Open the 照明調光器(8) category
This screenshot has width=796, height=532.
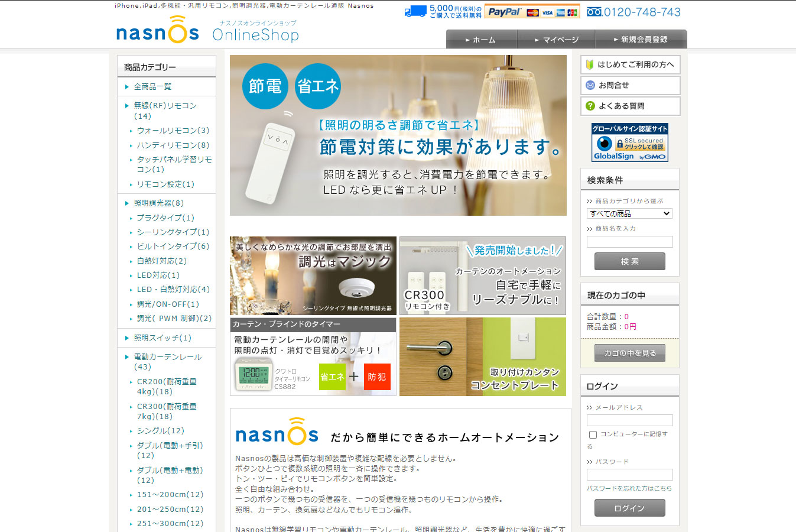tap(158, 203)
